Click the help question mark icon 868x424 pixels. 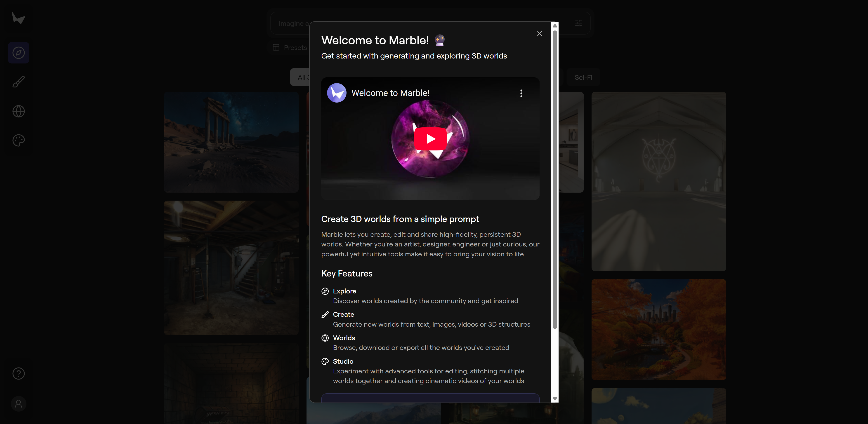19,373
